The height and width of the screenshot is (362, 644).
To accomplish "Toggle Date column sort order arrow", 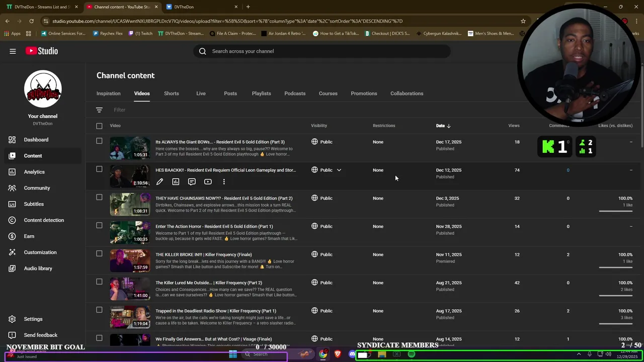I will click(x=449, y=126).
